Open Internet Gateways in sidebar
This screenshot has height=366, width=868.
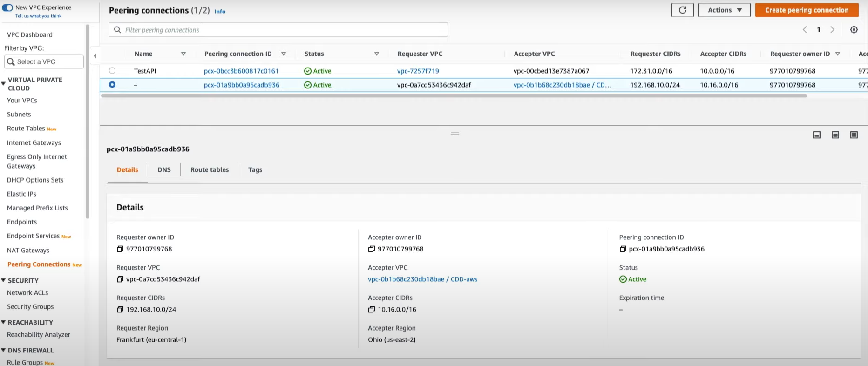click(x=34, y=143)
